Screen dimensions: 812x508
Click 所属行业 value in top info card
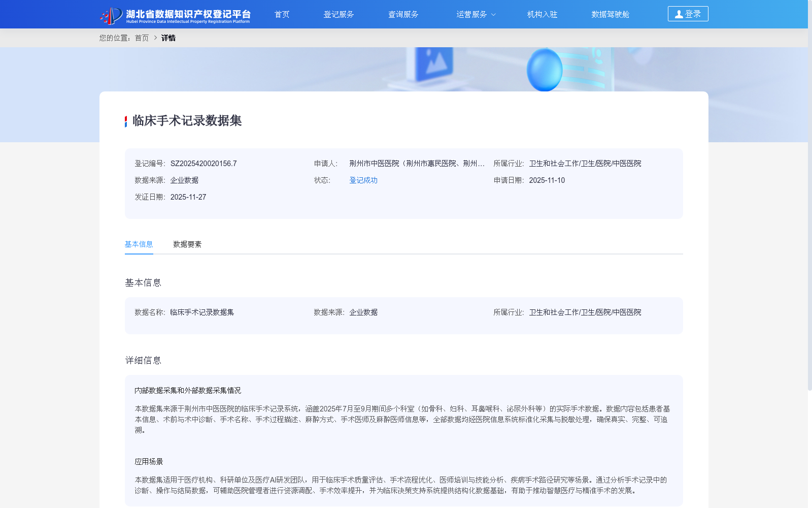click(585, 164)
